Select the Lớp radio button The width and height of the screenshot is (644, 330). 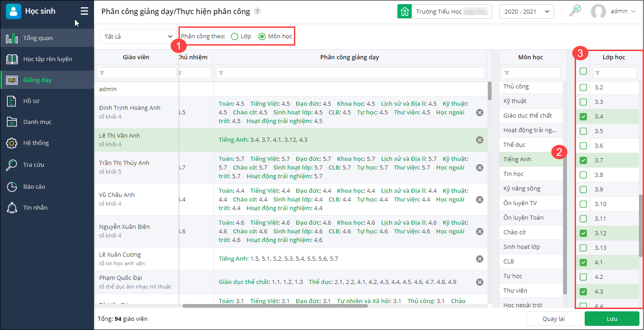235,36
